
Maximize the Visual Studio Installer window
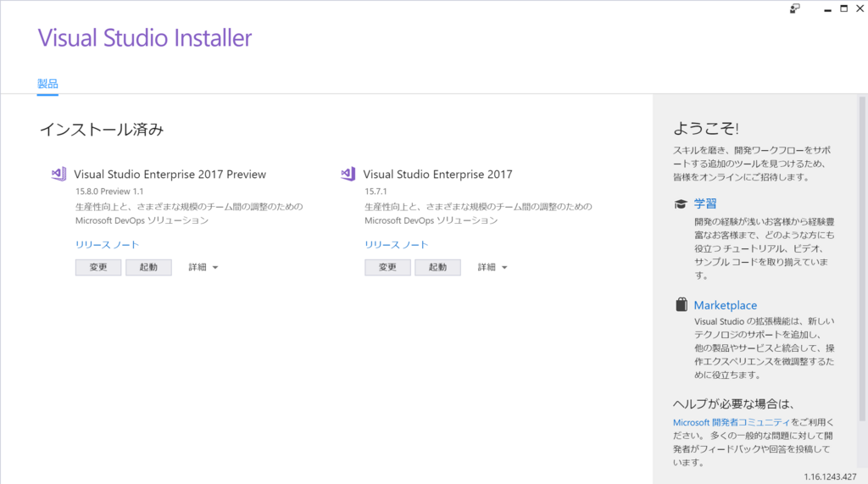click(843, 8)
